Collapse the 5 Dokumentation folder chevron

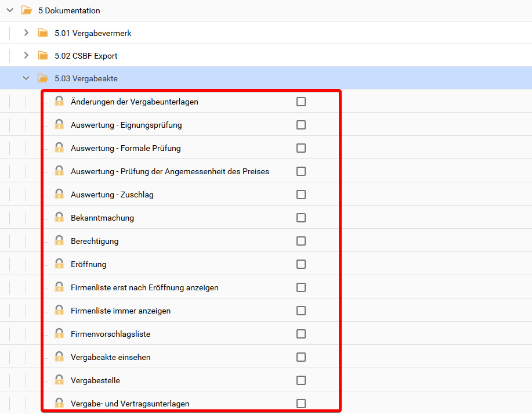[x=10, y=10]
